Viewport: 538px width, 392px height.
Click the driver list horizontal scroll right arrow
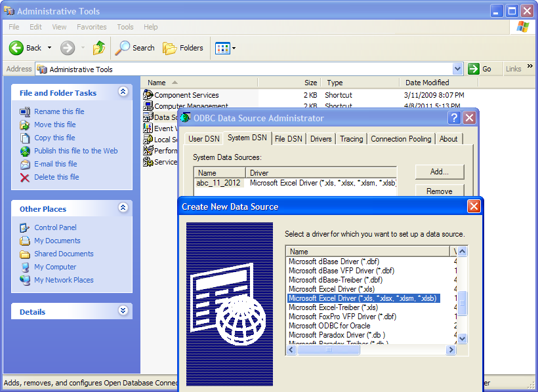tap(451, 350)
